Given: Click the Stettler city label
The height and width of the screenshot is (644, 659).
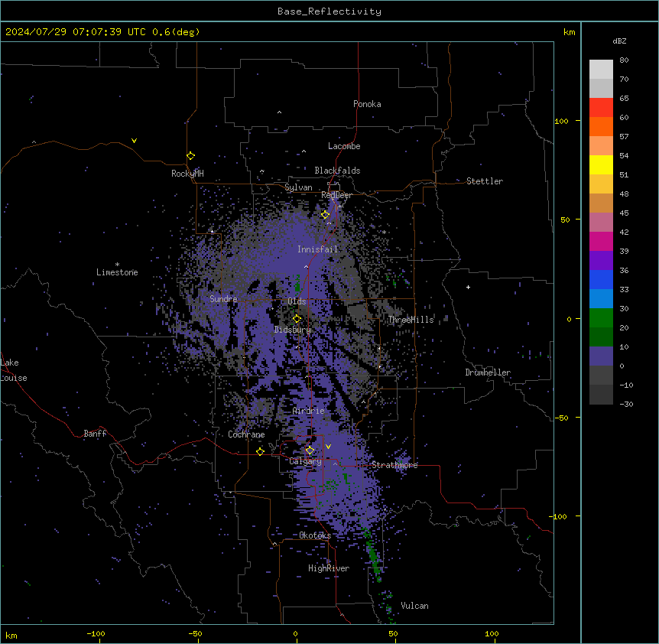Looking at the screenshot, I should pyautogui.click(x=485, y=181).
